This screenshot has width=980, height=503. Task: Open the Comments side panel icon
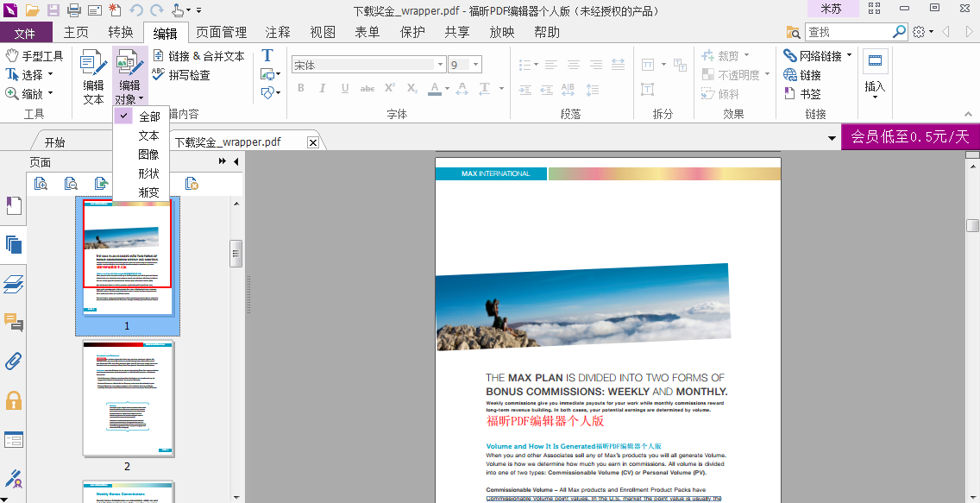point(13,323)
